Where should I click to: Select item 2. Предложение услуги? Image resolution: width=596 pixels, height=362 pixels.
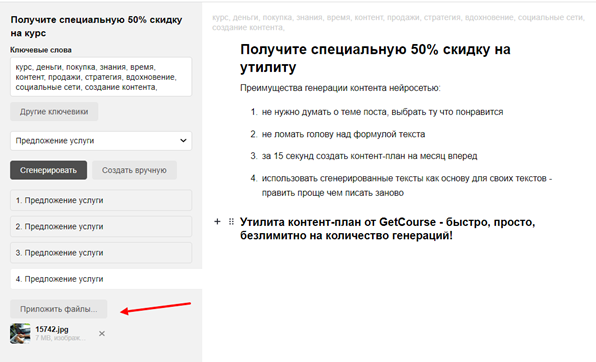[101, 226]
